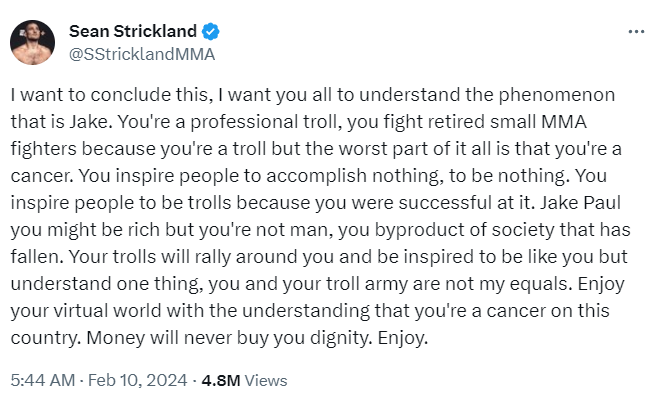Open the @SStricklandMMA handle link
Viewport: 658px width, 401px height.
coord(141,54)
